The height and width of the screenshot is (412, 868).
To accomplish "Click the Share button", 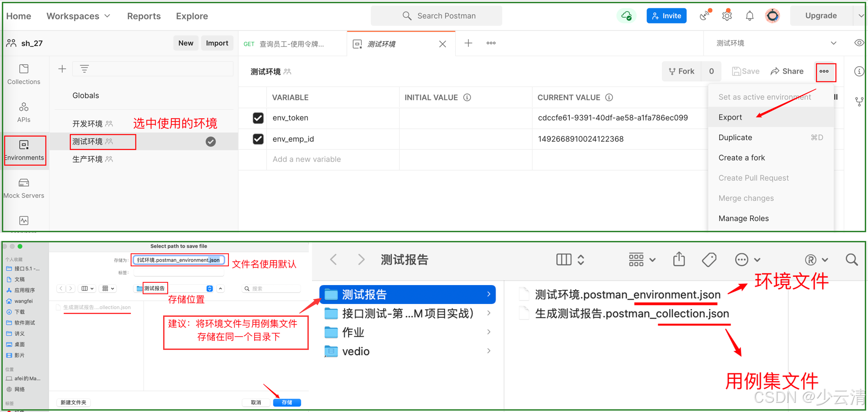I will 787,71.
